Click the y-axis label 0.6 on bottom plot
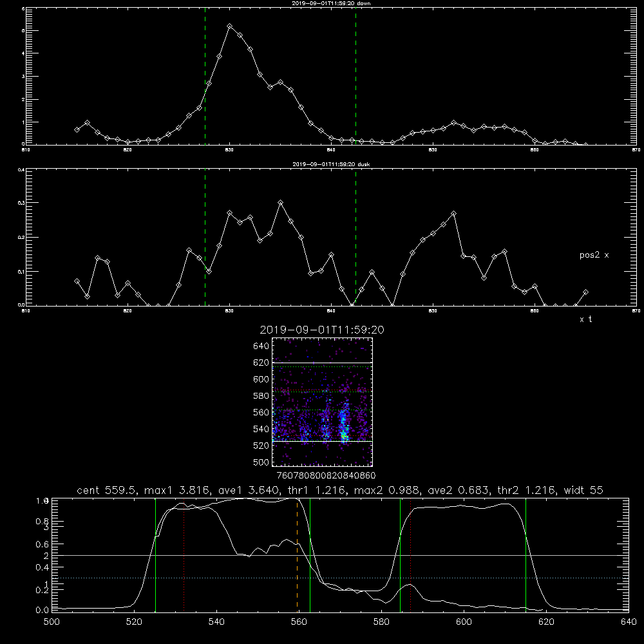 tap(43, 544)
